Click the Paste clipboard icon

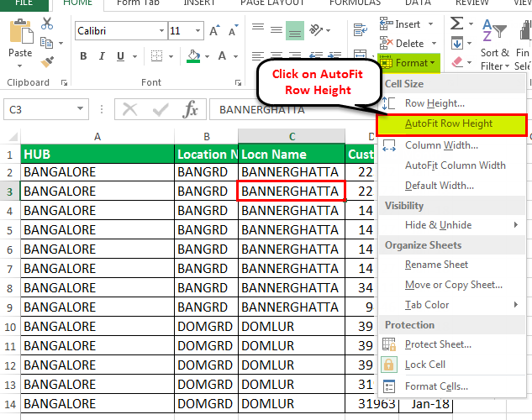(x=21, y=32)
